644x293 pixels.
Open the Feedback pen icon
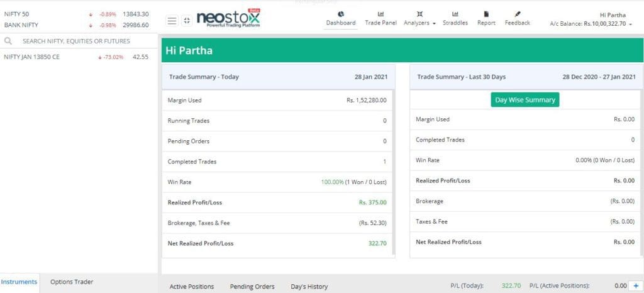click(518, 14)
